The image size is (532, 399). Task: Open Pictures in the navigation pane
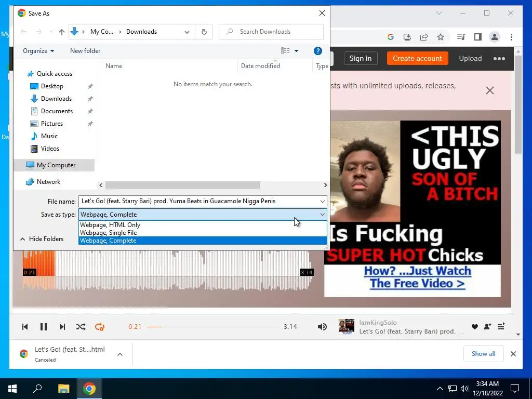tap(51, 124)
